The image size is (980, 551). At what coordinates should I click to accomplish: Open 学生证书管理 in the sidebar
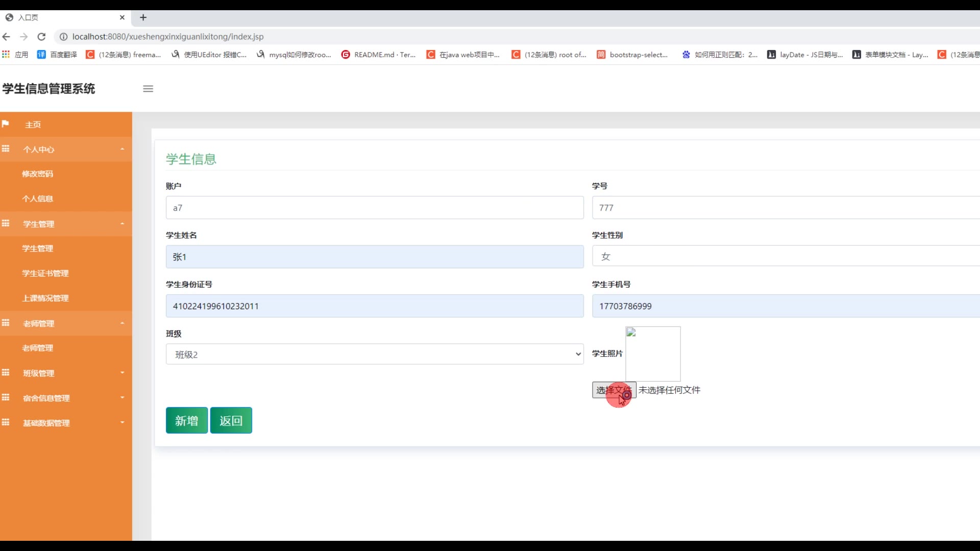tap(45, 273)
